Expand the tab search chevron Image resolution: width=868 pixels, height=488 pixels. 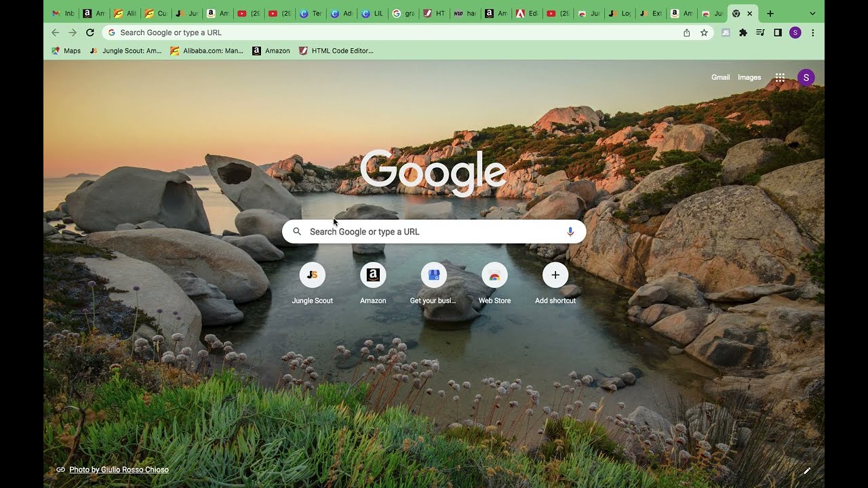(813, 14)
